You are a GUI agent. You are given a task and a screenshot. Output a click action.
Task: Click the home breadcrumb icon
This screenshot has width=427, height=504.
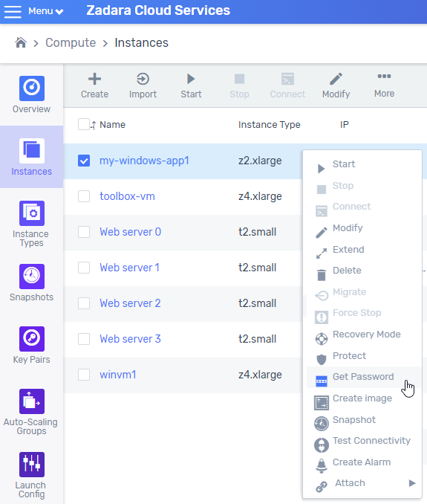[x=21, y=42]
